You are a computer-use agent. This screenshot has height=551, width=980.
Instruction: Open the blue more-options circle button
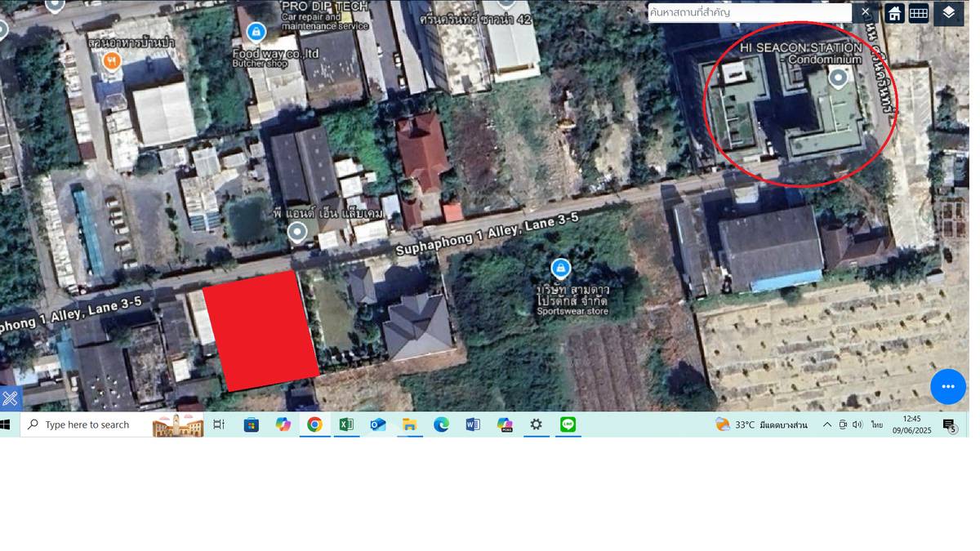[x=947, y=387]
